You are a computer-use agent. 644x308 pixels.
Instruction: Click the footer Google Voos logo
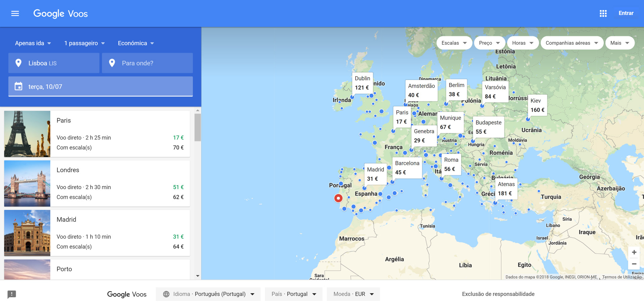coord(127,294)
